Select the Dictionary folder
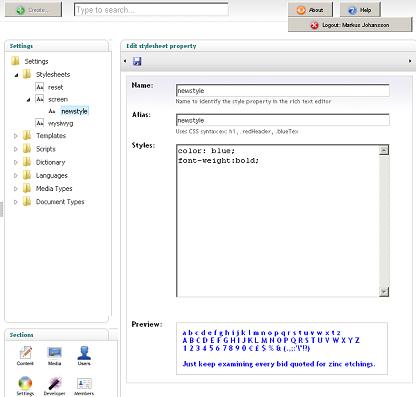 point(50,162)
